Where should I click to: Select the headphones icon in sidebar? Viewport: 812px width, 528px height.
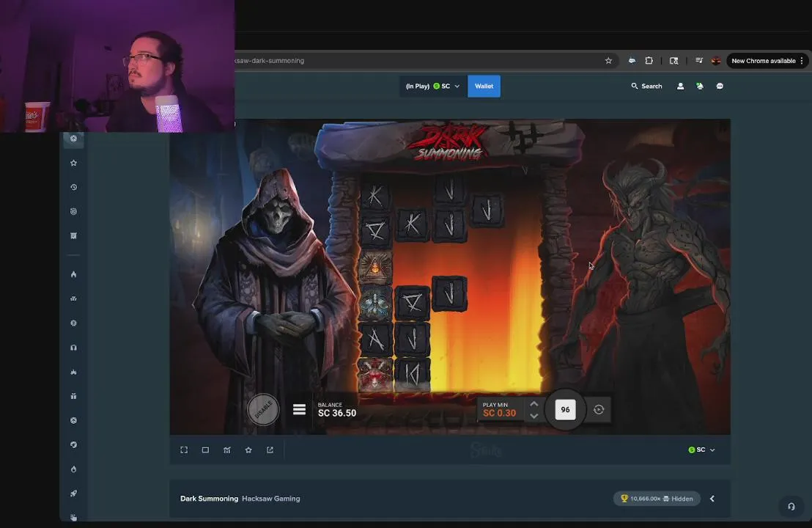[x=73, y=347]
